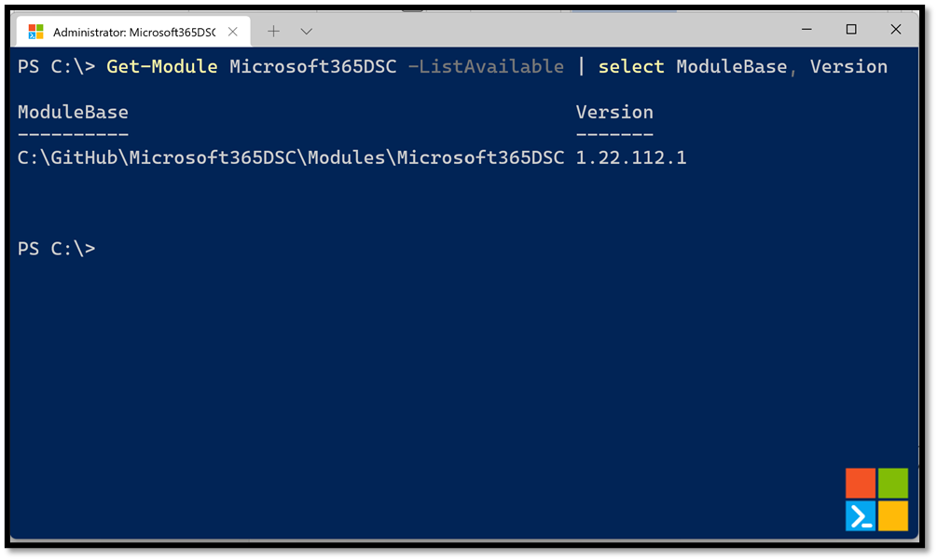Close the Administrator: Microsoft365DSC tab
937x560 pixels.
[233, 32]
